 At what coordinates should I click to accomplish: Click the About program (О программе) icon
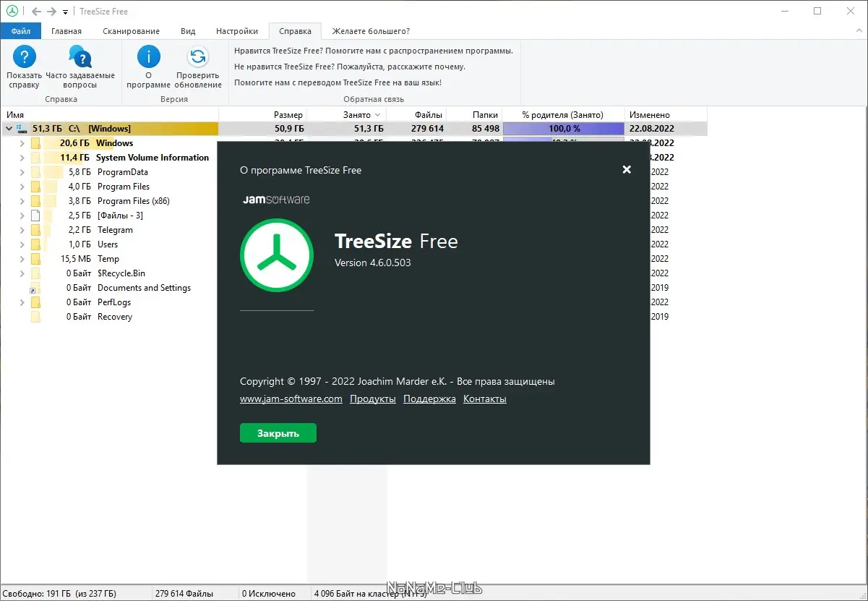[x=148, y=56]
